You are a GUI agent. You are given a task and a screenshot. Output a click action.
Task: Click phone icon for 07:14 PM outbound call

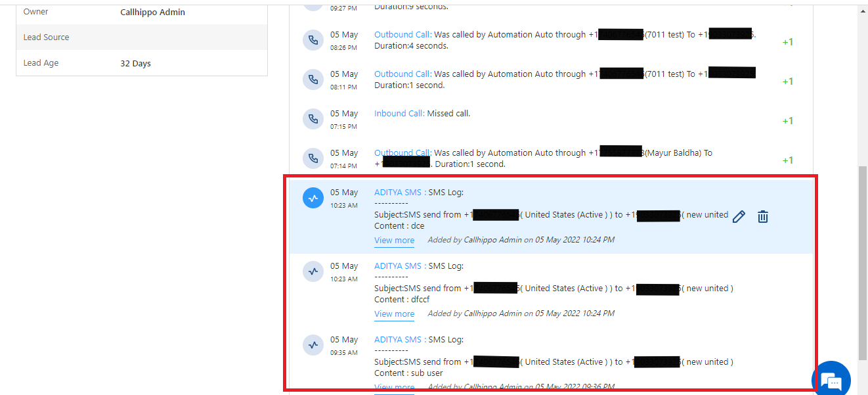[313, 158]
